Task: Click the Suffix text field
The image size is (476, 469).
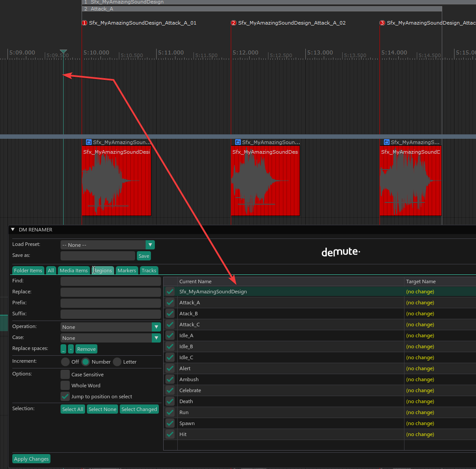Action: tap(111, 314)
